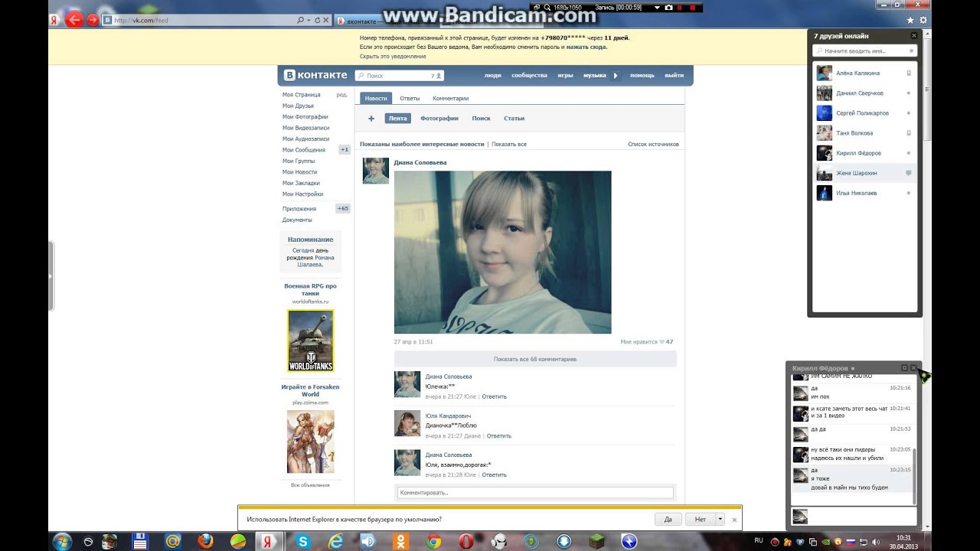This screenshot has width=980, height=551.
Task: Open Firefox from the taskbar
Action: (205, 541)
